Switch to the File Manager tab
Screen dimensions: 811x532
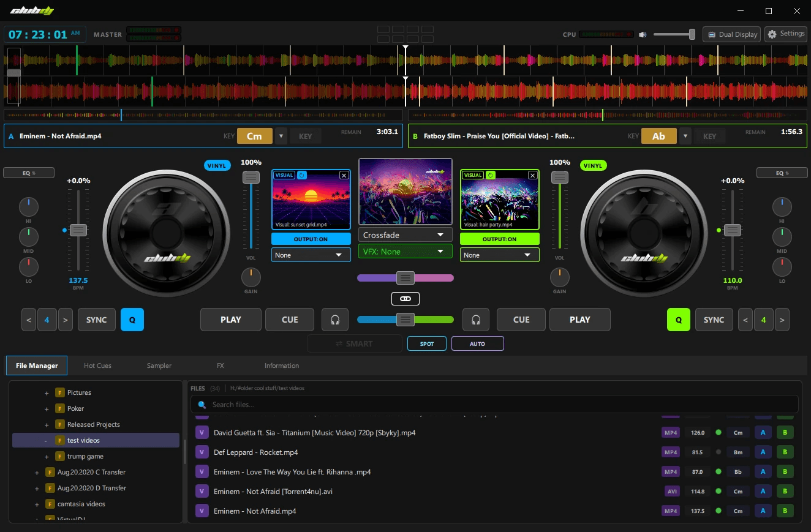pos(37,365)
